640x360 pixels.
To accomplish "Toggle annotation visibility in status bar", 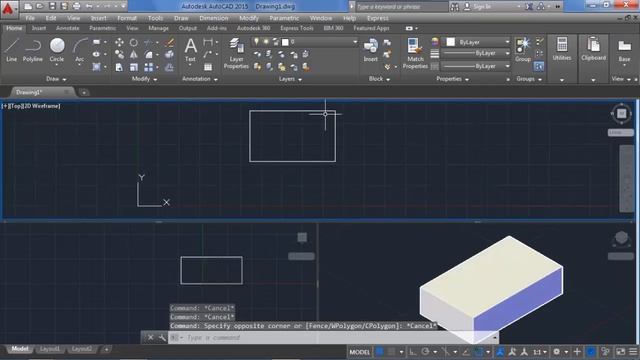I will coord(500,352).
